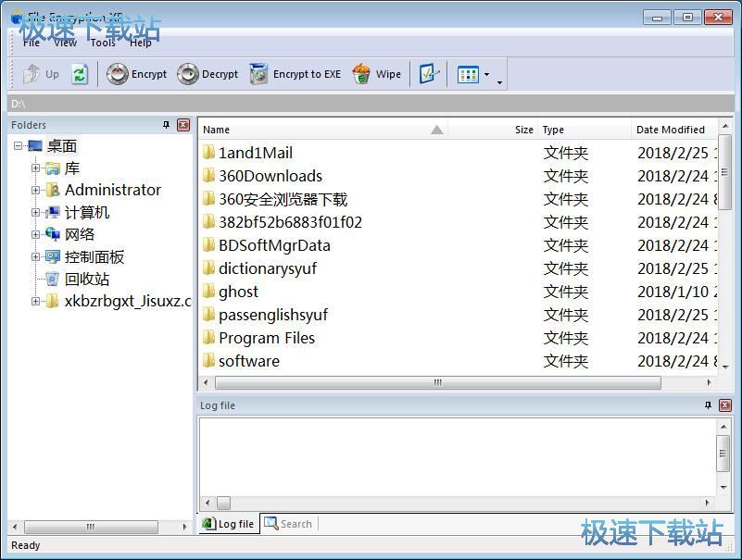The image size is (742, 560).
Task: Expand the 计算机 tree node
Action: pyautogui.click(x=36, y=213)
